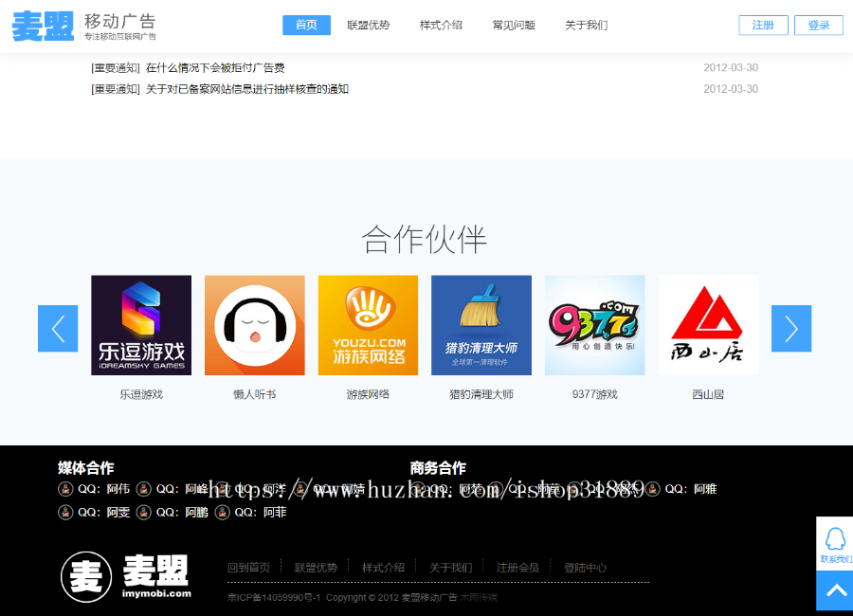This screenshot has width=853, height=616.
Task: Open footer link 联盟优势
Action: coord(316,568)
